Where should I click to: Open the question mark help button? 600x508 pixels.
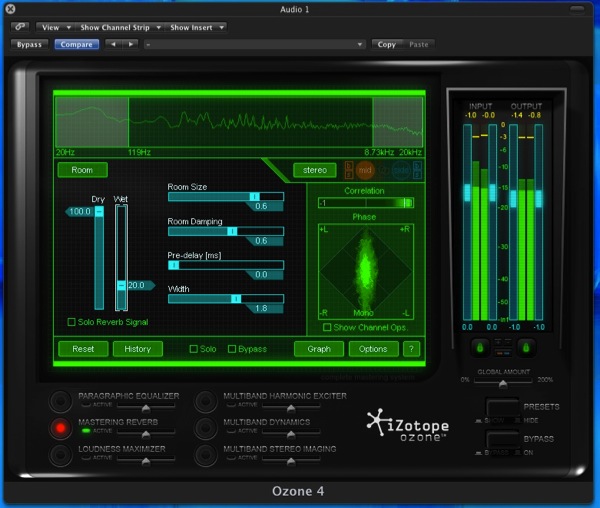[x=411, y=349]
